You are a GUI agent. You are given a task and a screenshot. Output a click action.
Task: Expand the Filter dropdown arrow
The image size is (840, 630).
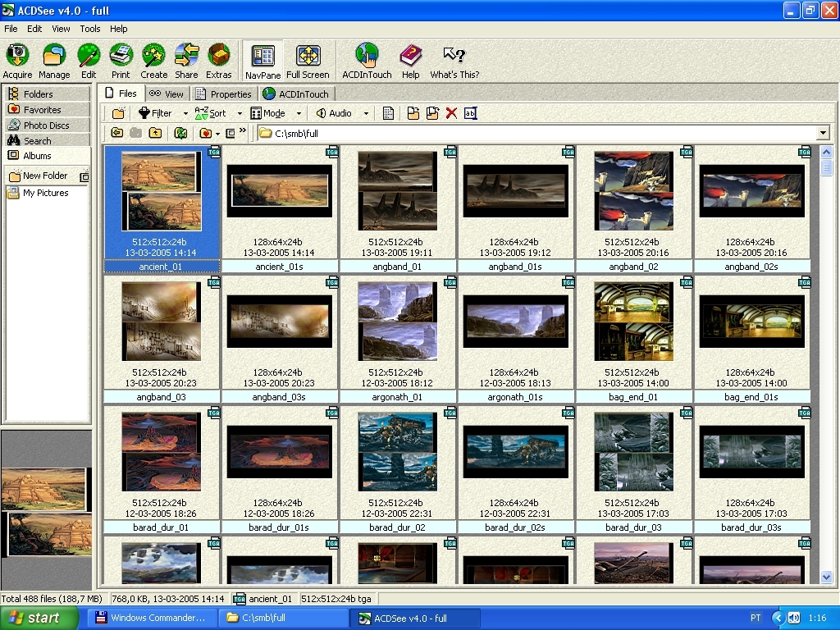pos(185,114)
